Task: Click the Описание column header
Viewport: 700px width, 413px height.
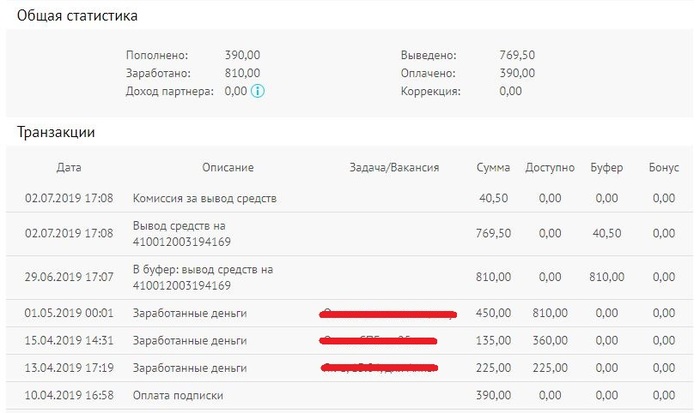Action: pyautogui.click(x=227, y=168)
